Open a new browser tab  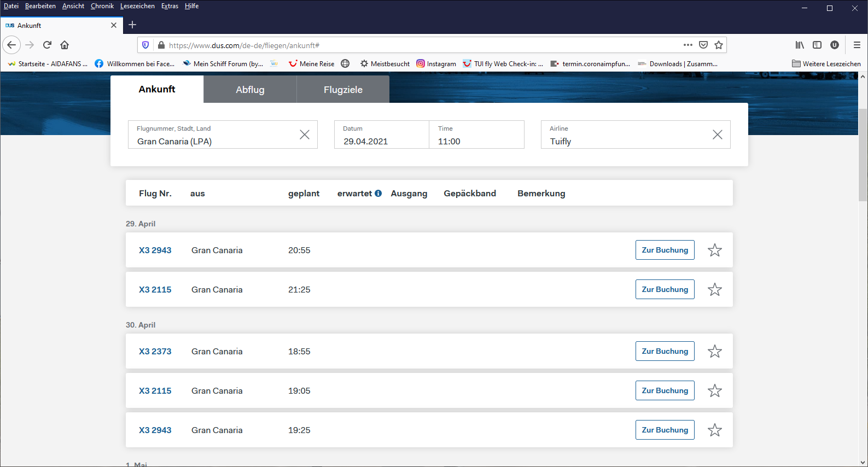pyautogui.click(x=132, y=25)
